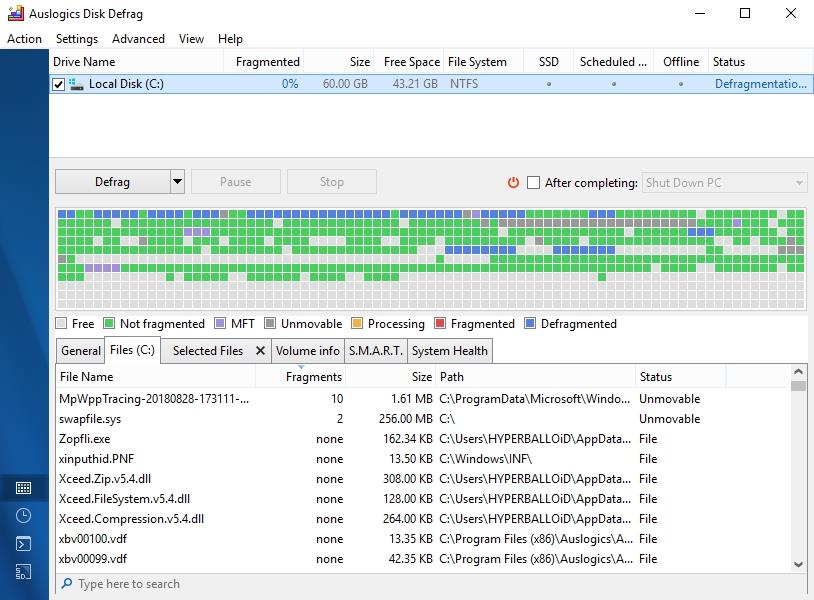
Task: Switch to the General tab
Action: click(x=80, y=351)
